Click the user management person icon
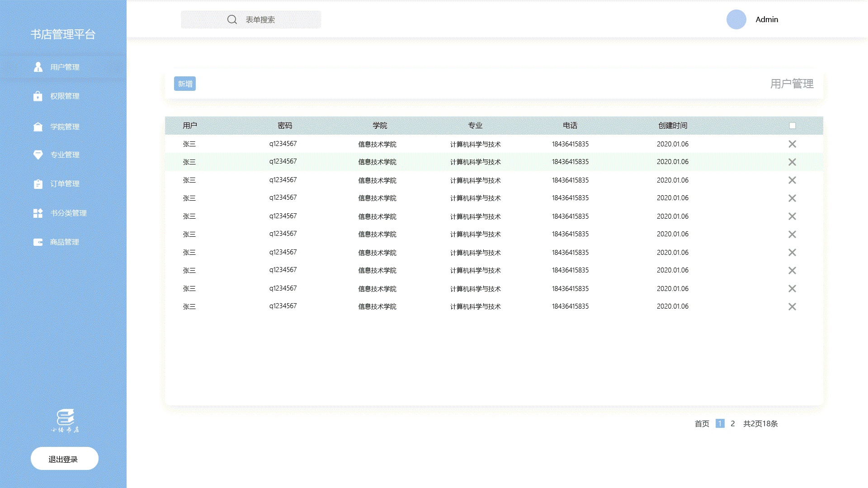868x488 pixels. [x=38, y=67]
